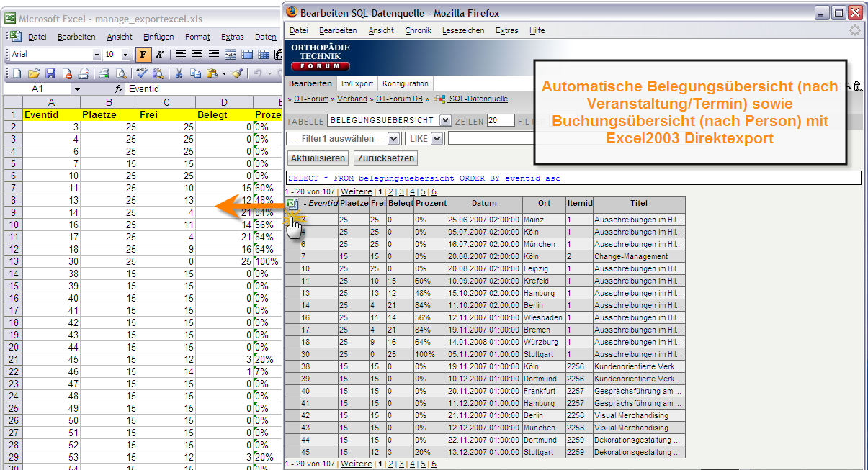
Task: Click the Excel export icon in table header
Action: (x=292, y=204)
